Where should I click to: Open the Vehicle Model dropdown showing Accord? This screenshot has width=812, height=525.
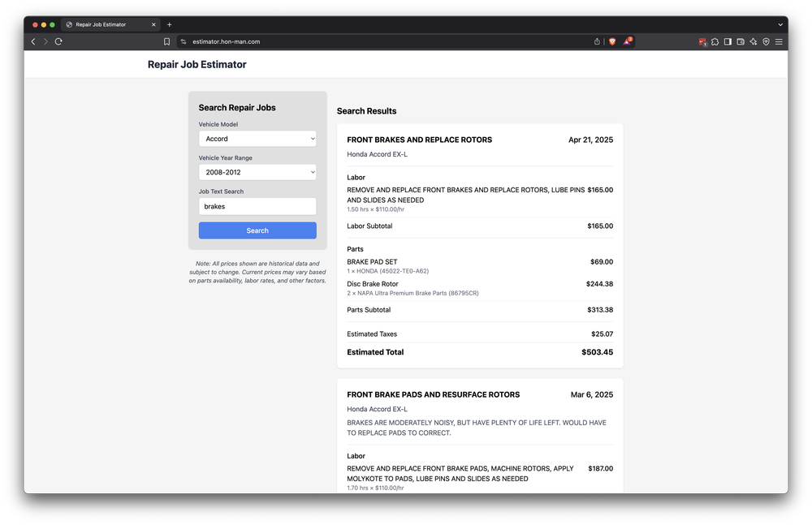tap(257, 138)
